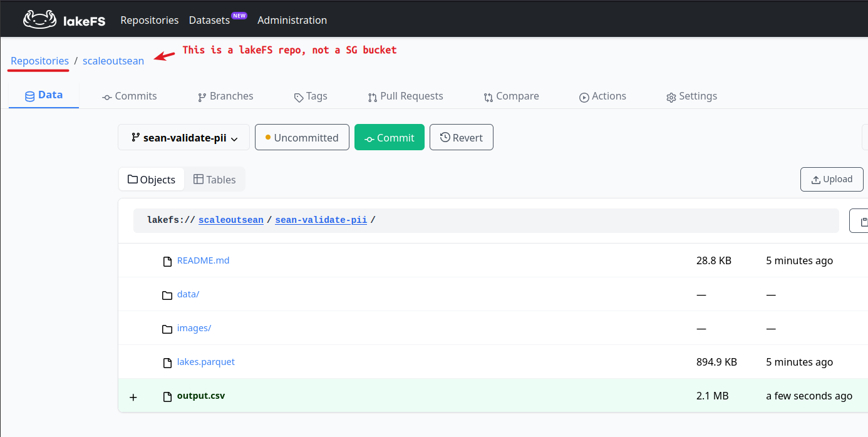Open the repository Settings tab
This screenshot has width=868, height=437.
pos(691,96)
